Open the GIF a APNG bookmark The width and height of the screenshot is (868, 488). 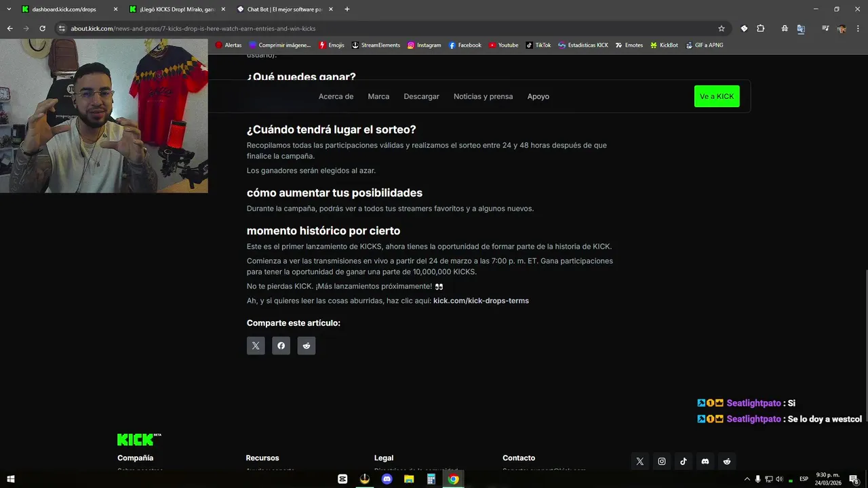705,45
